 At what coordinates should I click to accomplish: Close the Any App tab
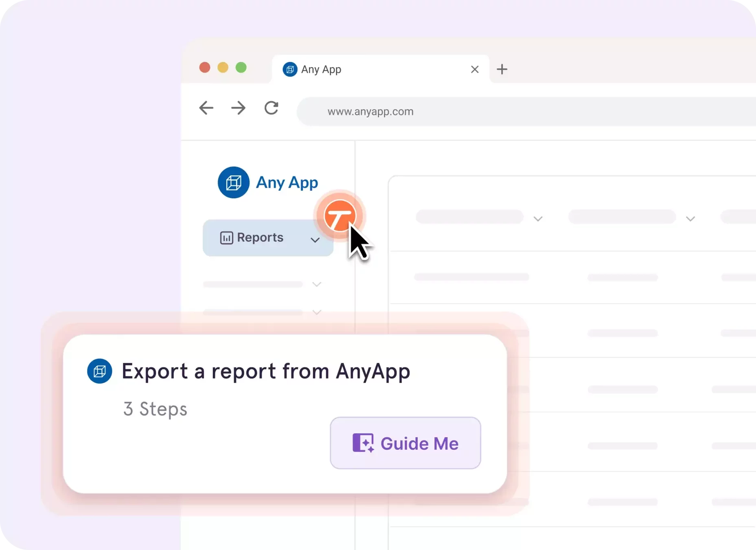pyautogui.click(x=475, y=69)
